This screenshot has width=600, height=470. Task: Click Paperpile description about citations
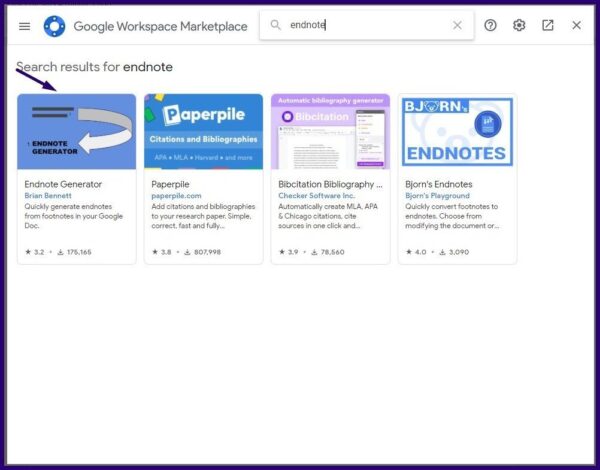(203, 216)
